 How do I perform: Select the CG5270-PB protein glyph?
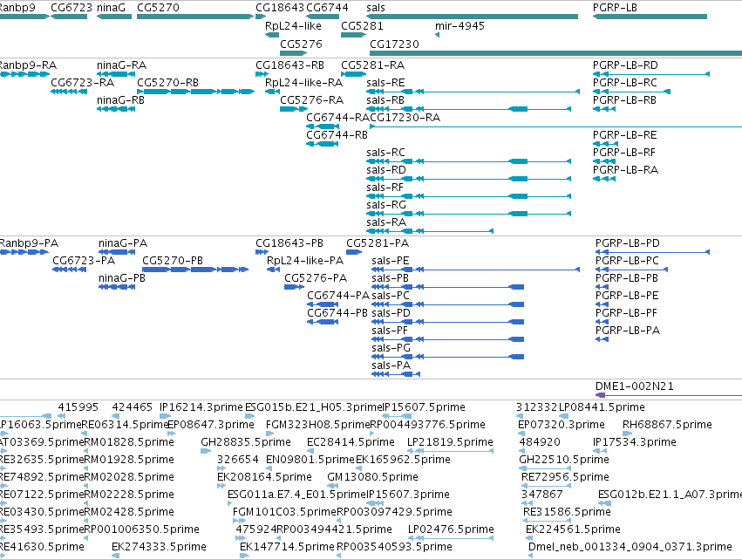195,270
